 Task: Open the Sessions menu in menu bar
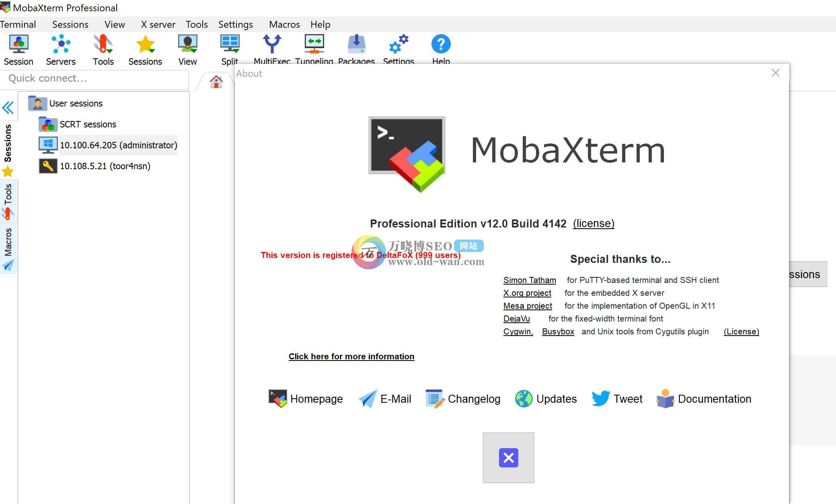coord(70,25)
